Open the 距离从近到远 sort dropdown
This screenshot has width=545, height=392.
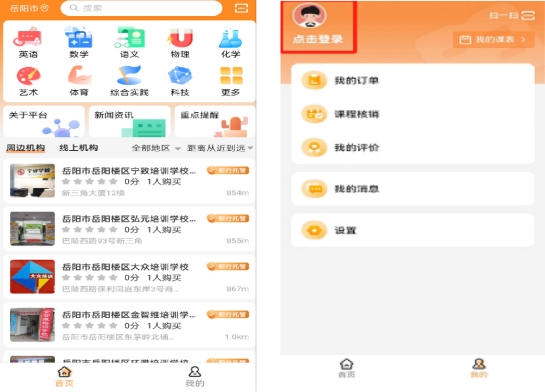(220, 148)
